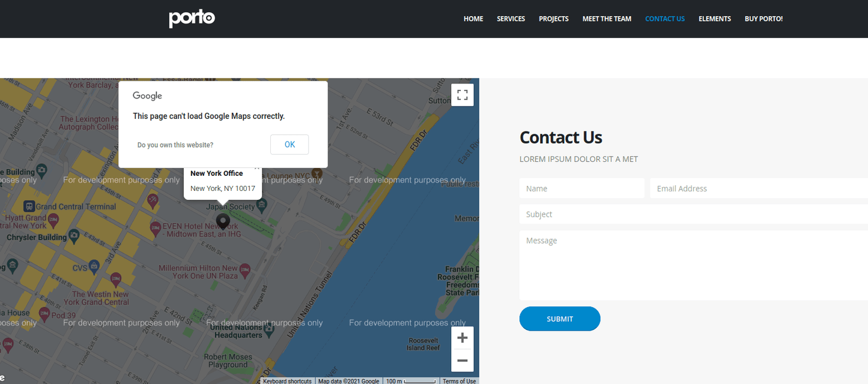This screenshot has height=384, width=868.
Task: Focus the Email Address input field
Action: [758, 188]
